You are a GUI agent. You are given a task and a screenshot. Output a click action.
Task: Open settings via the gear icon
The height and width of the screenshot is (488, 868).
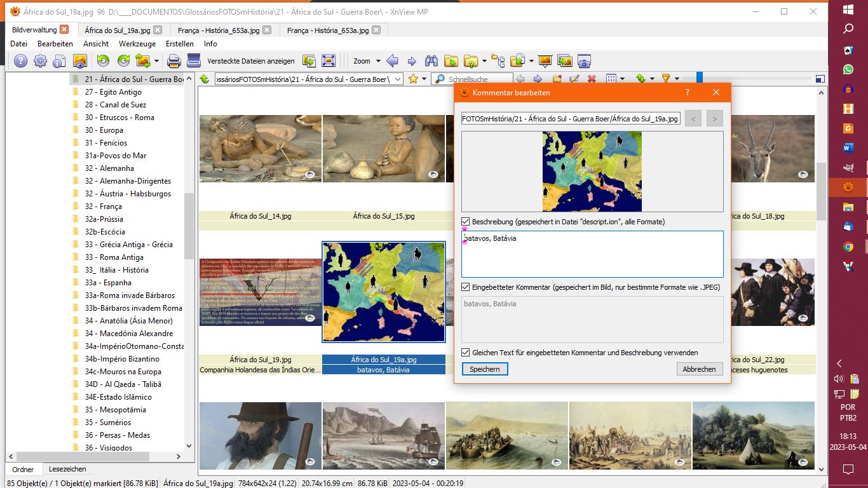[x=40, y=61]
